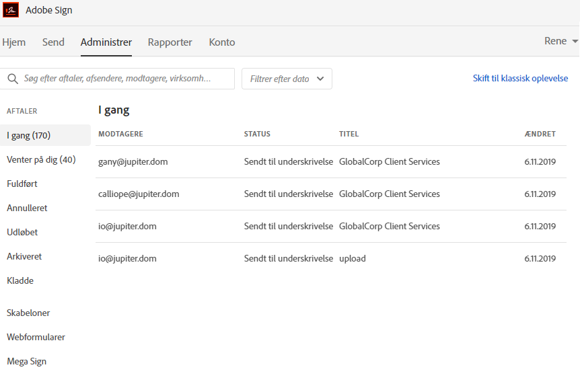The width and height of the screenshot is (580, 392).
Task: Open Mega Sign in the sidebar
Action: [27, 361]
